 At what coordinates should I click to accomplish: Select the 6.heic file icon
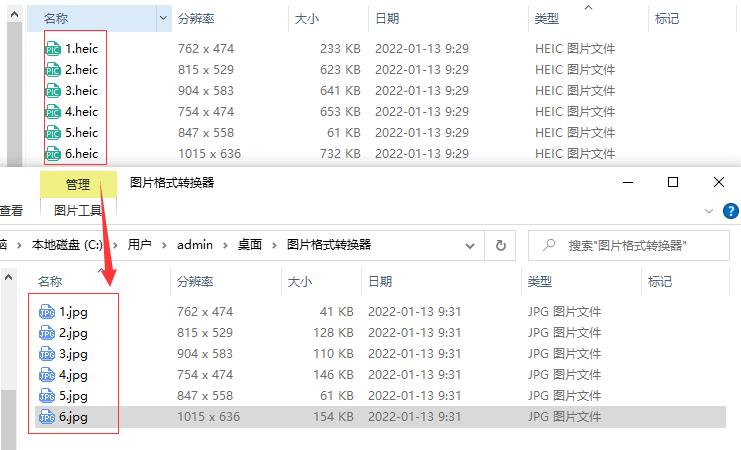click(x=53, y=154)
